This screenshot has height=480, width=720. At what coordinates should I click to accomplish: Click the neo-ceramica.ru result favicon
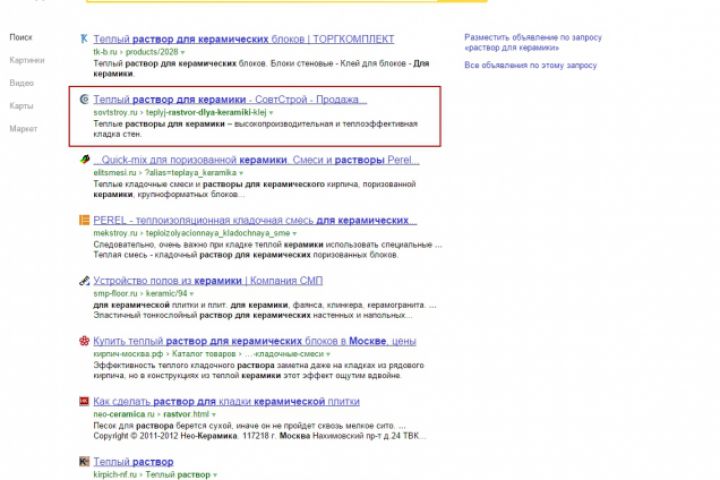pos(84,401)
